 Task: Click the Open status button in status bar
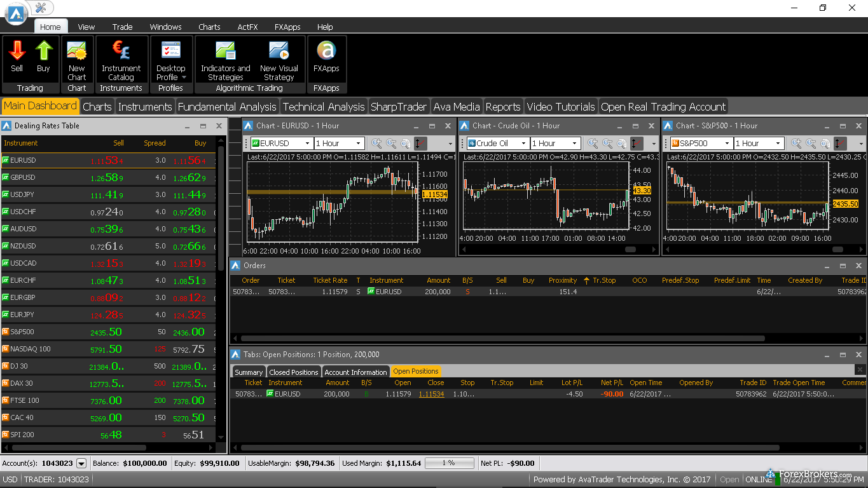[729, 480]
